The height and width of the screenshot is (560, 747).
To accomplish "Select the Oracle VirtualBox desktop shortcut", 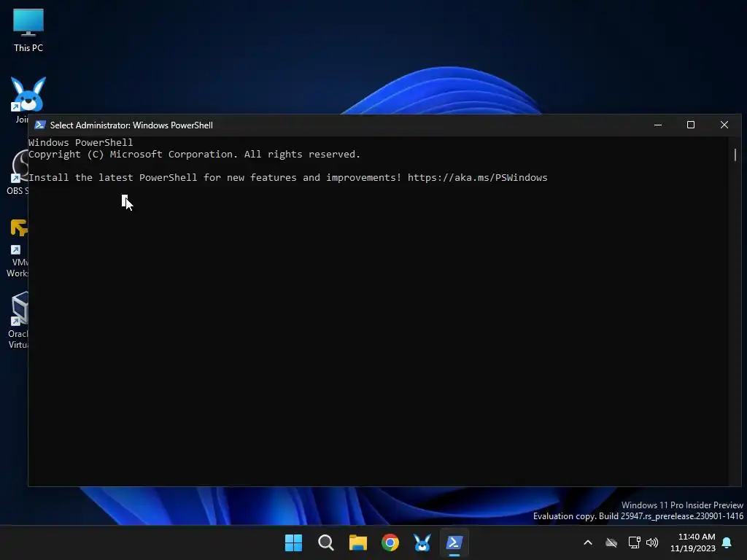I will pos(18,320).
